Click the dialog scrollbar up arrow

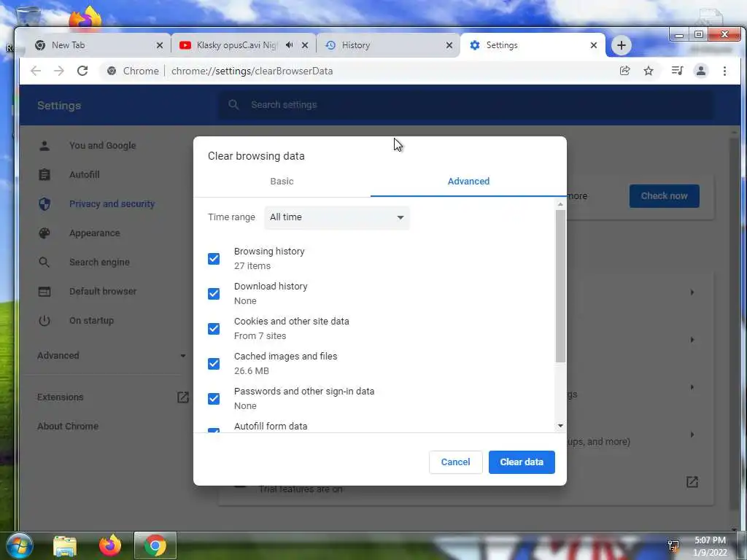click(560, 204)
